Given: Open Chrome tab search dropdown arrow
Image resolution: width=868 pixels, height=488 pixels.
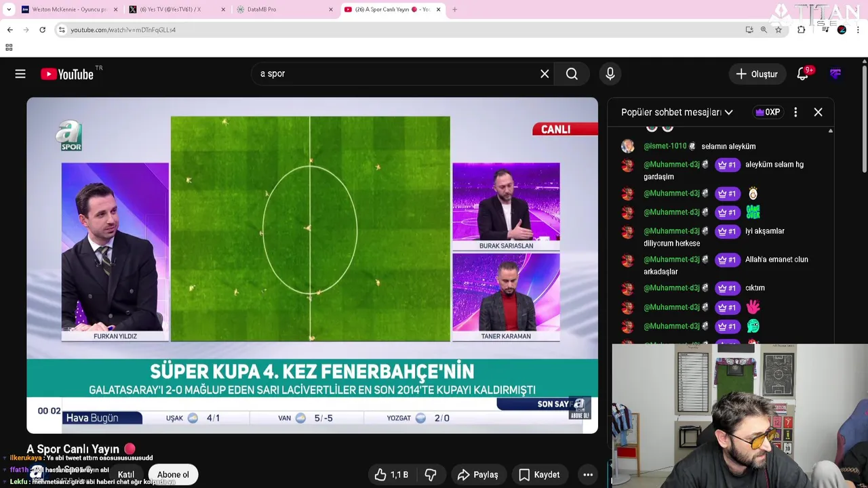Looking at the screenshot, I should 9,9.
